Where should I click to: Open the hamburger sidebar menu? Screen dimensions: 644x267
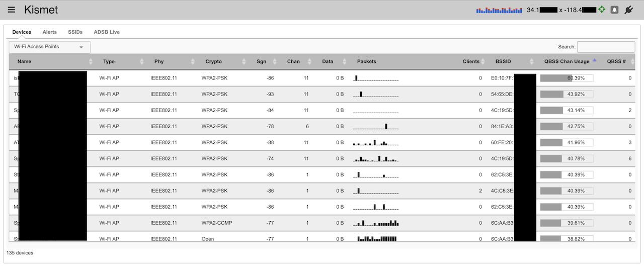pos(12,10)
